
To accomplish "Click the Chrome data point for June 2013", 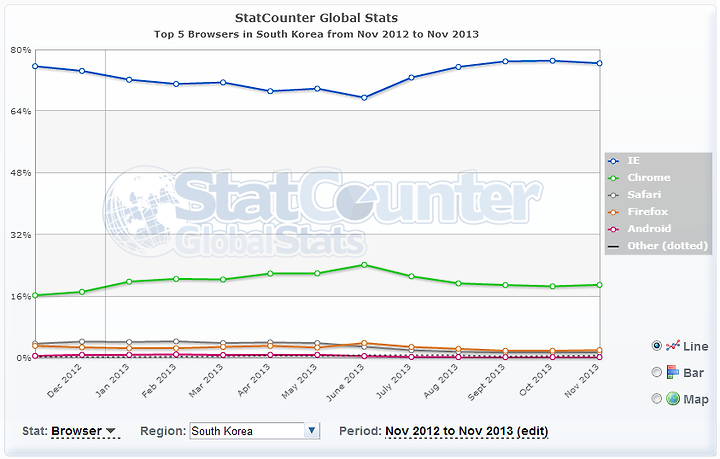I will coord(364,265).
